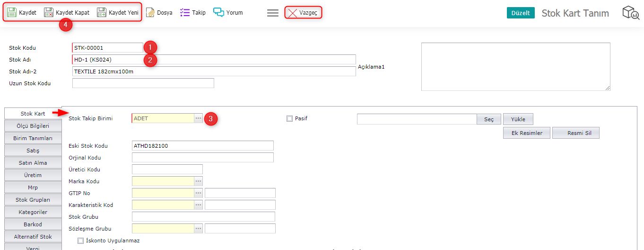644x250 pixels.
Task: Click the Uzun Stok Kodu input field
Action: pyautogui.click(x=143, y=83)
